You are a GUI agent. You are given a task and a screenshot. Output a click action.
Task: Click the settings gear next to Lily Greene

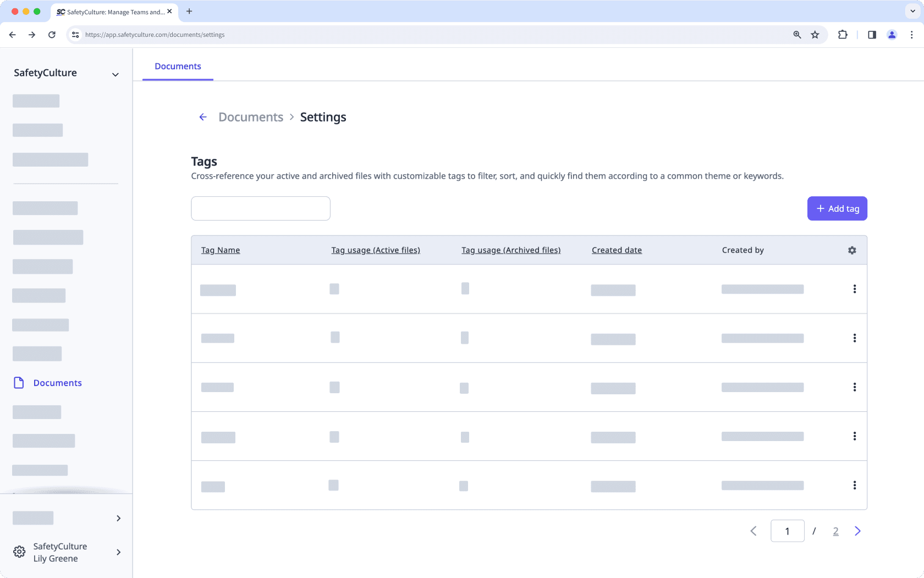[x=19, y=552]
